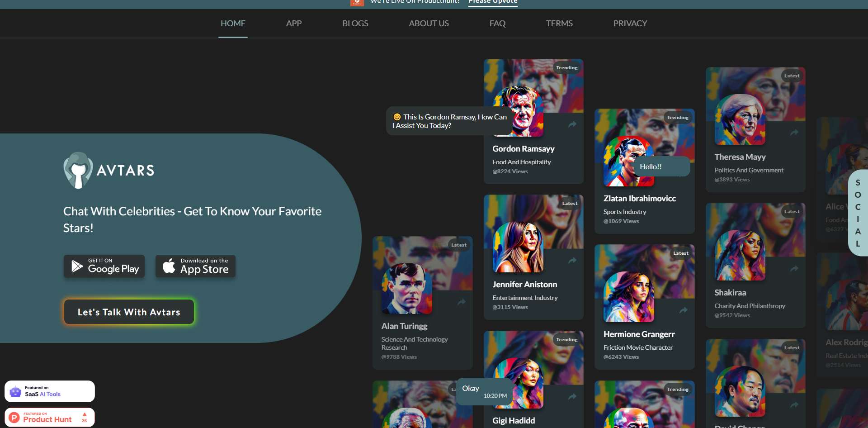Navigate to the ABOUT US page
The width and height of the screenshot is (868, 428).
[x=429, y=23]
